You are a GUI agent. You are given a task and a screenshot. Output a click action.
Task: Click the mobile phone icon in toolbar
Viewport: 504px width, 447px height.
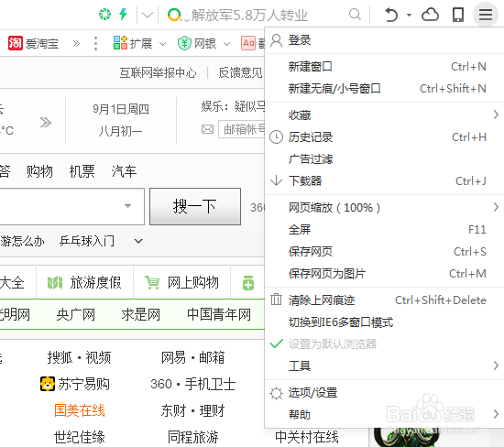click(x=458, y=15)
